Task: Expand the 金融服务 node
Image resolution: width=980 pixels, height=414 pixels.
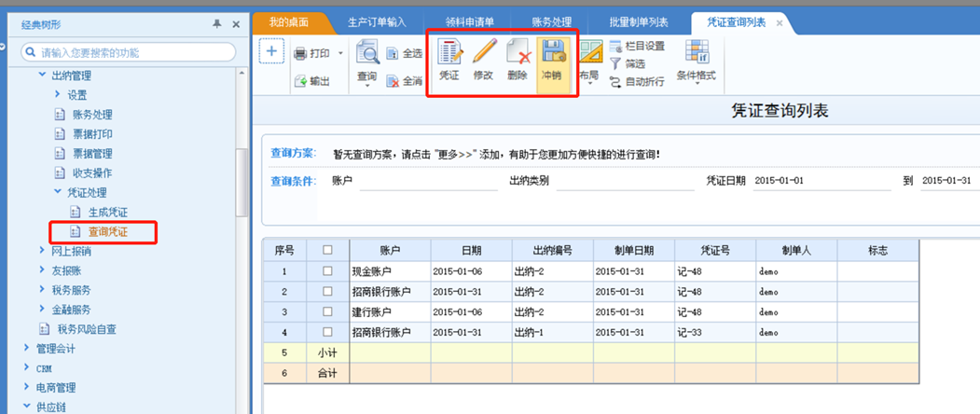Action: pyautogui.click(x=42, y=309)
